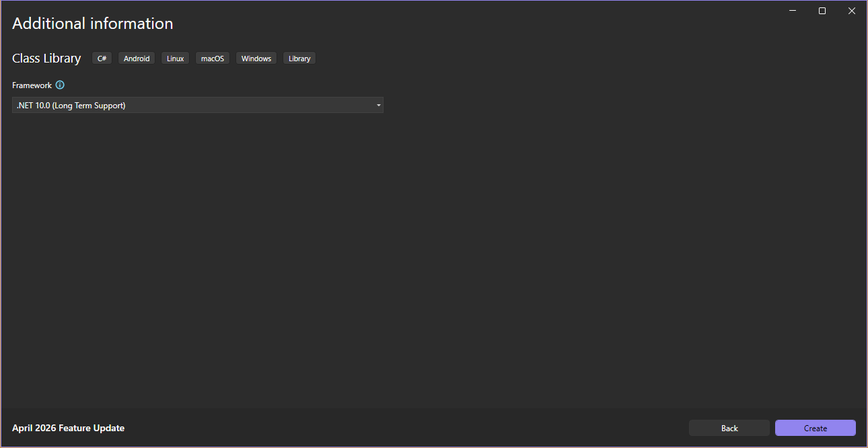Click the C# tag
The image size is (868, 448).
(x=102, y=59)
